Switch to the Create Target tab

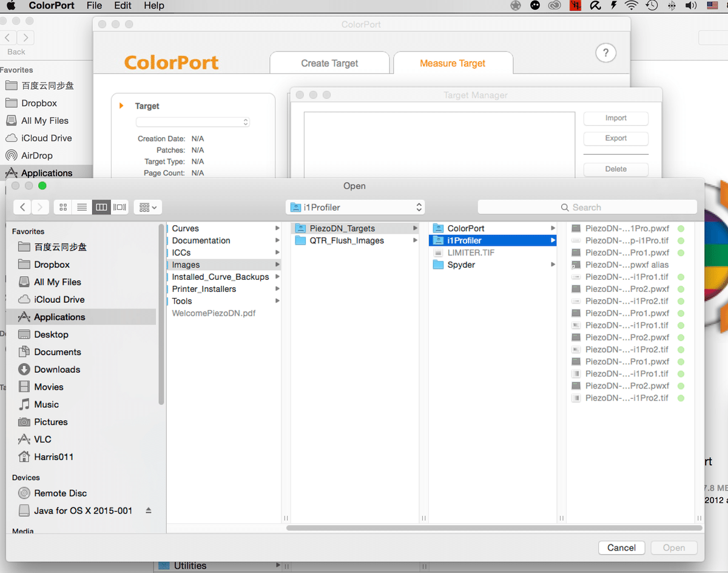pos(329,63)
